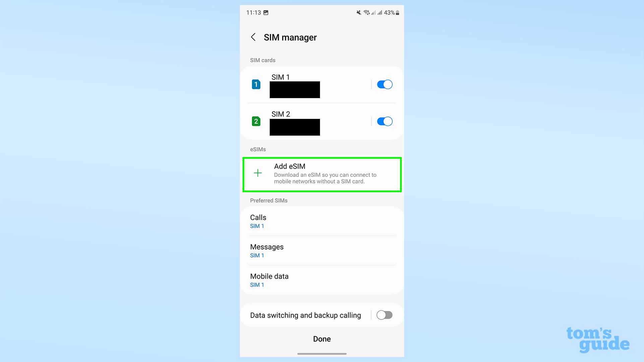Tap the Done button

click(322, 339)
